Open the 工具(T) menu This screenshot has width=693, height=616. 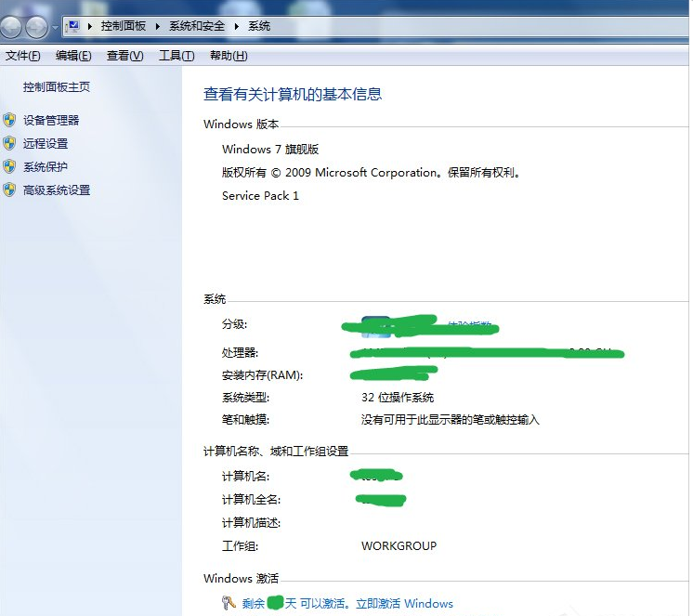[x=177, y=56]
